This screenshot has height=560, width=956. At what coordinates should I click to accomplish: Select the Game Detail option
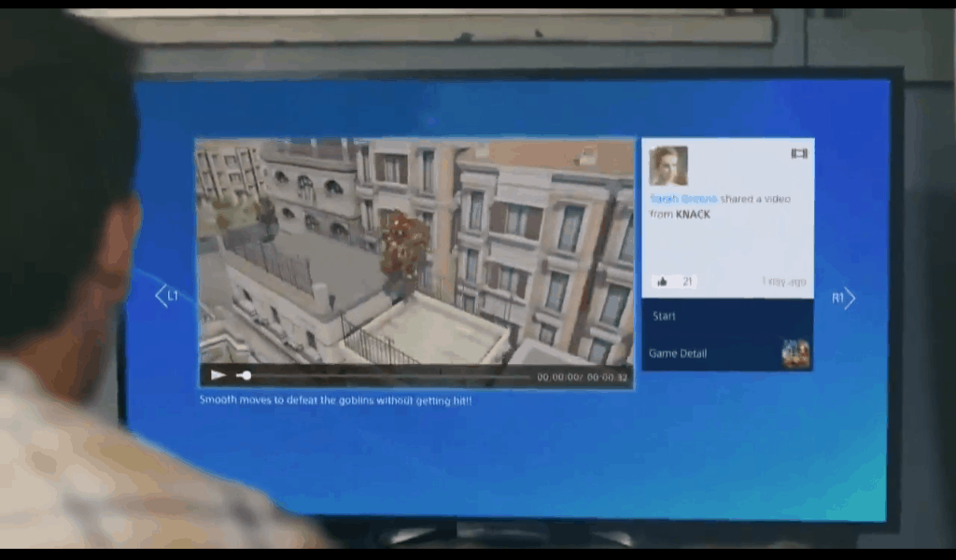(678, 354)
